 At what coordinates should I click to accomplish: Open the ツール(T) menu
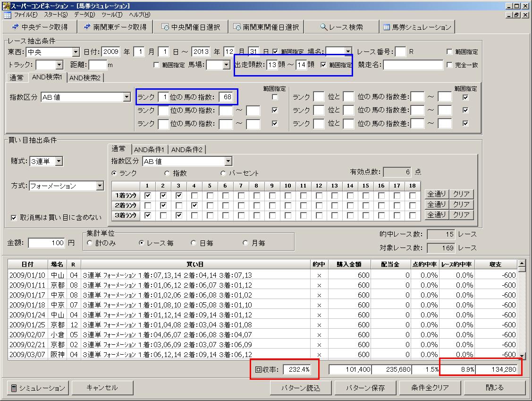click(111, 15)
